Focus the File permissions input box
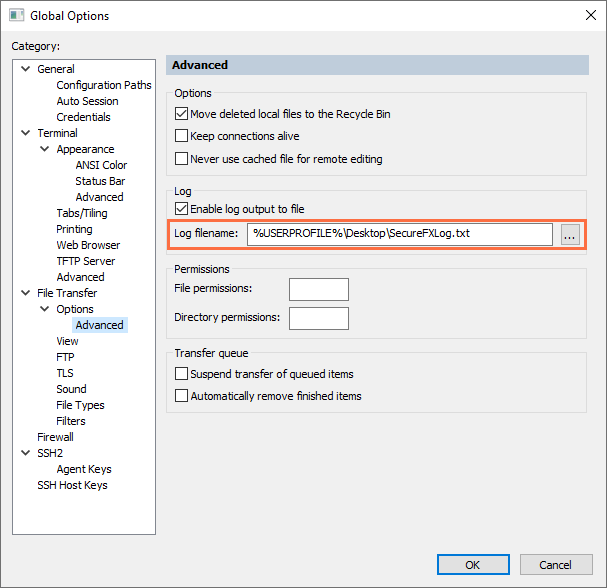Screen dimensions: 607x588 (319, 289)
